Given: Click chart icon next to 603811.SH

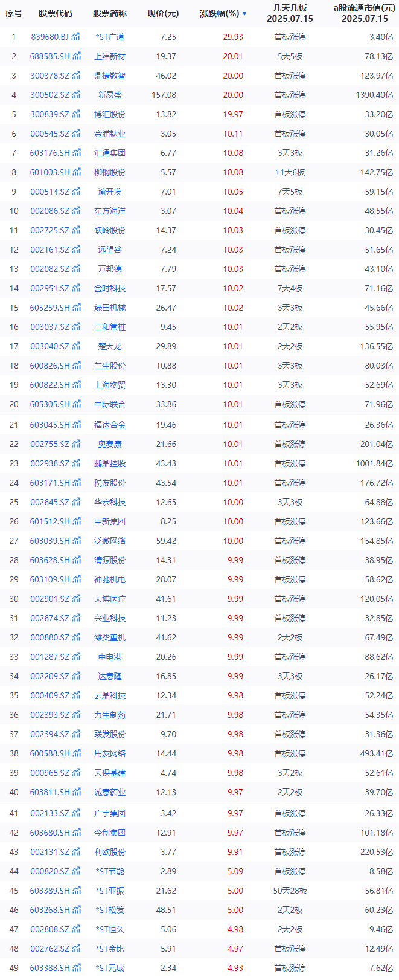Looking at the screenshot, I should coord(77,792).
